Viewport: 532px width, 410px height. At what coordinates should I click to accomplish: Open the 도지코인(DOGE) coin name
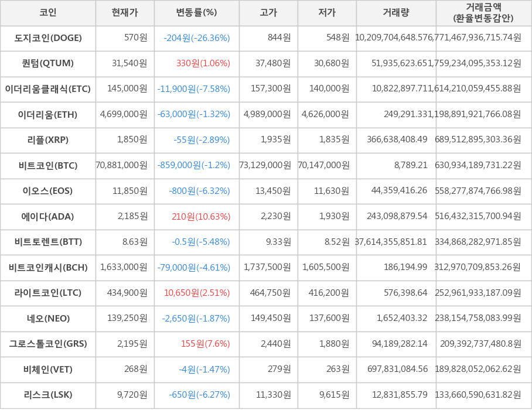[48, 38]
